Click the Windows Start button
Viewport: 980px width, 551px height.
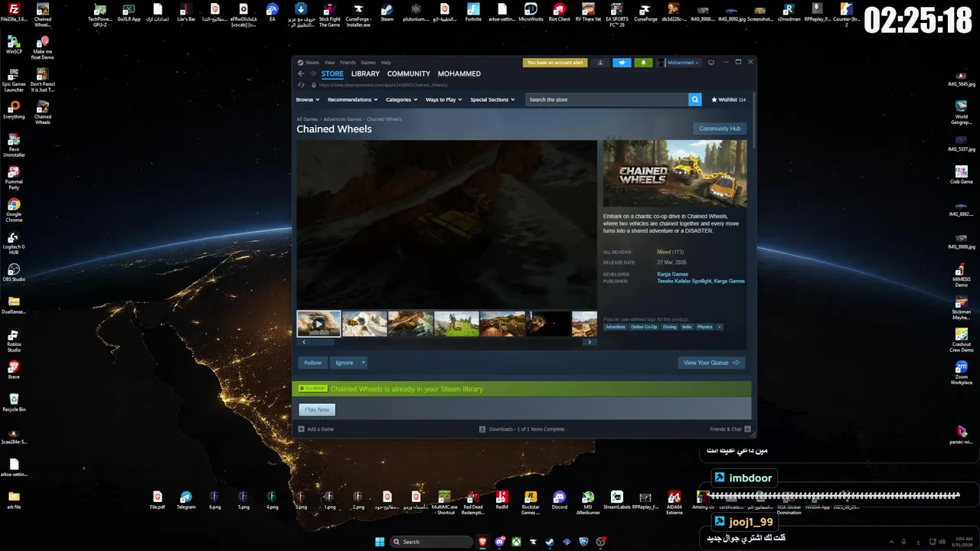coord(380,542)
